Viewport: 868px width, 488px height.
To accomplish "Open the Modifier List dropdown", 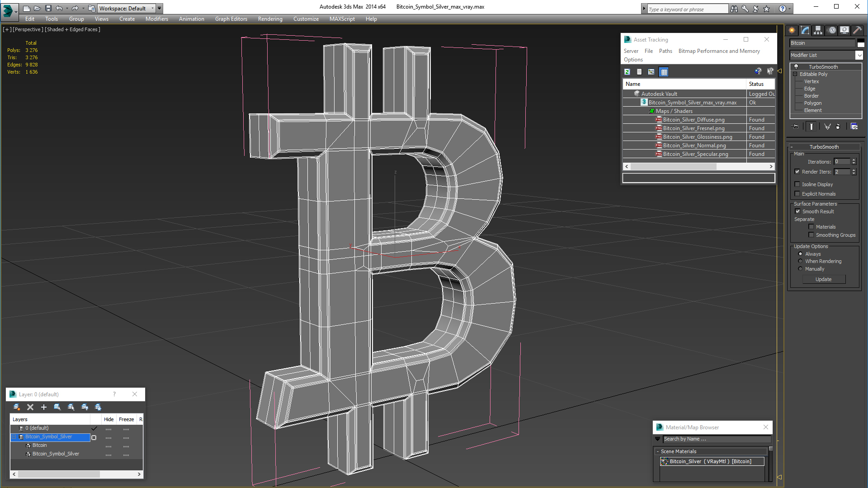I will pos(859,55).
